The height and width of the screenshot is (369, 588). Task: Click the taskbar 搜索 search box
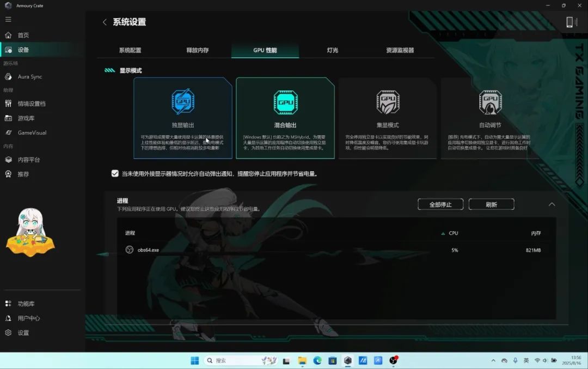pos(242,361)
